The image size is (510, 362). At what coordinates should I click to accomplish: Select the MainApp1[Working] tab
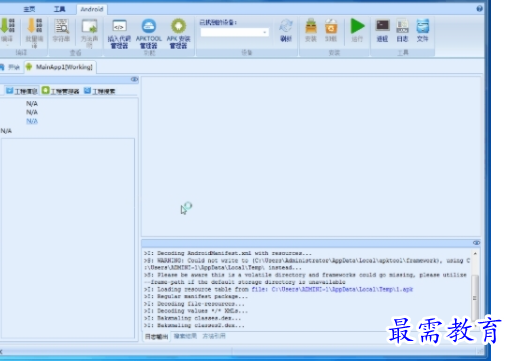pos(60,67)
